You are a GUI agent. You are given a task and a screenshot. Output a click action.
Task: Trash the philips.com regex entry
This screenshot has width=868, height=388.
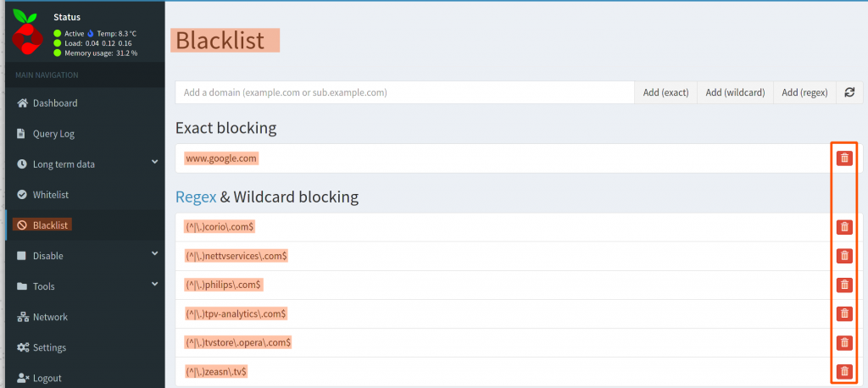pos(844,285)
